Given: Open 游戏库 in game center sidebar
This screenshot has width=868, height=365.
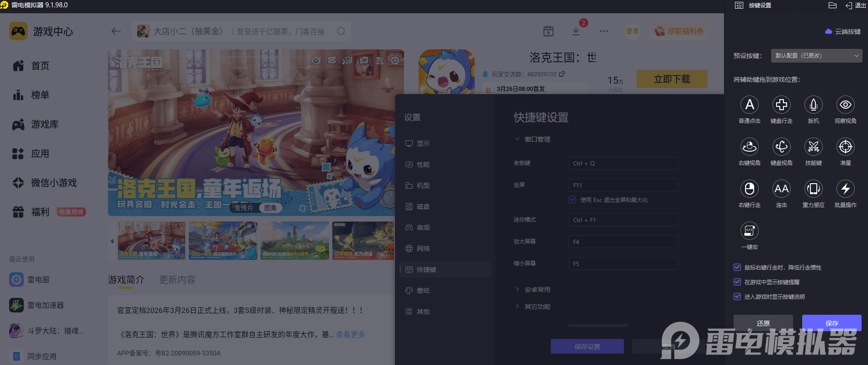Looking at the screenshot, I should tap(36, 124).
